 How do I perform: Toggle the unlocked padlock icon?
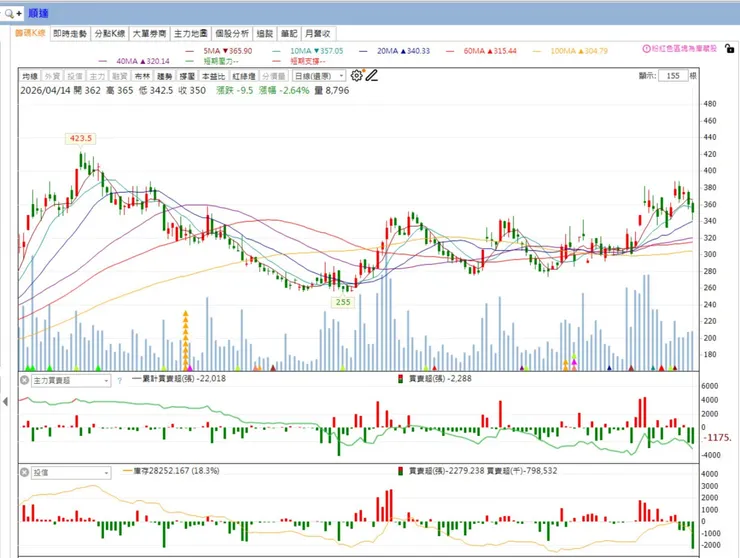pos(729,48)
